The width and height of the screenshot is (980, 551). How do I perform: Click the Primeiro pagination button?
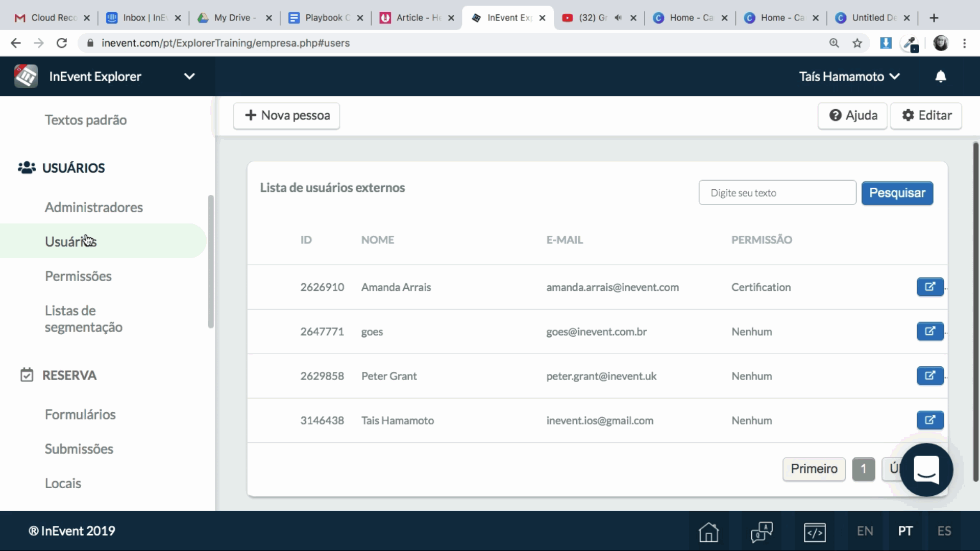[x=814, y=468]
